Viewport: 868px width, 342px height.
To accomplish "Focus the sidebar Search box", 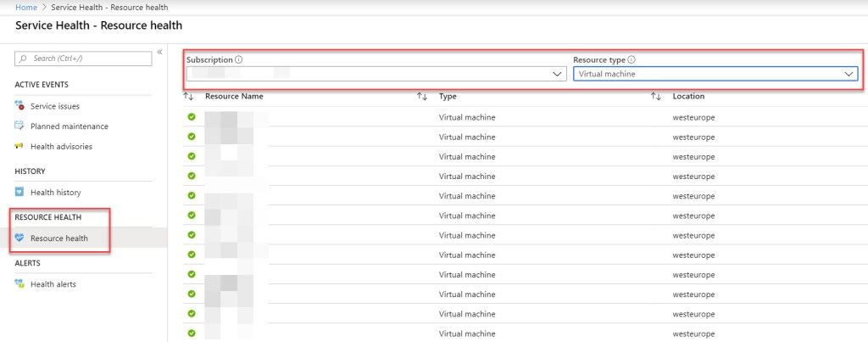I will (x=83, y=58).
